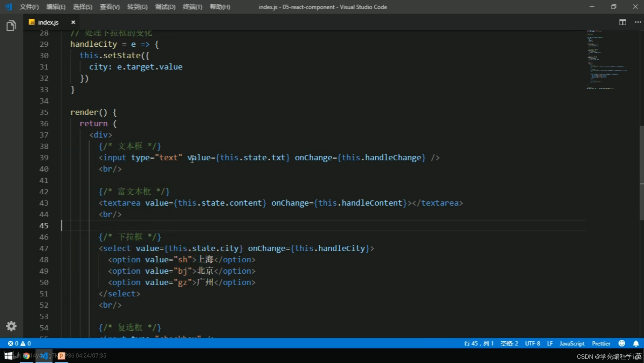Click e.target.value on line 31
Image resolution: width=644 pixels, height=363 pixels.
tap(150, 67)
